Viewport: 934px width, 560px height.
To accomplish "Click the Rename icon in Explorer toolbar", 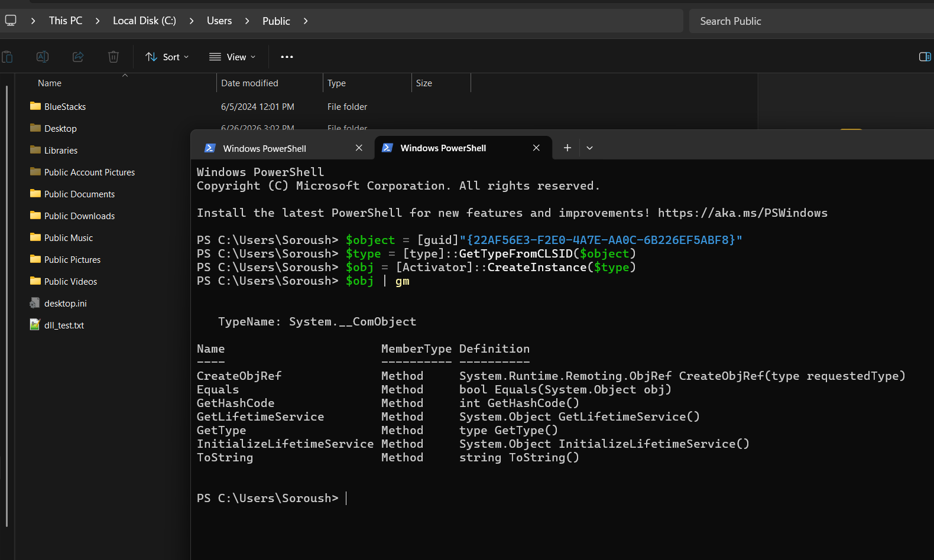I will click(x=43, y=57).
